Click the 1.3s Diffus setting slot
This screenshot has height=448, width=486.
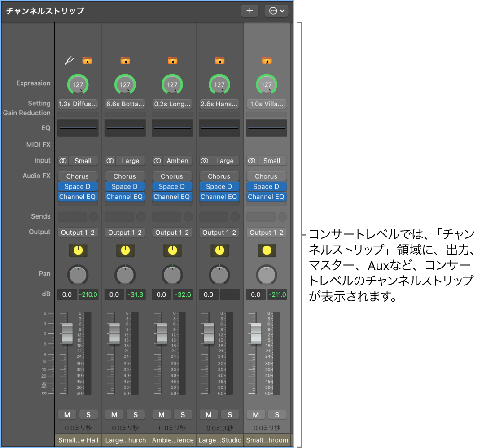pyautogui.click(x=78, y=104)
